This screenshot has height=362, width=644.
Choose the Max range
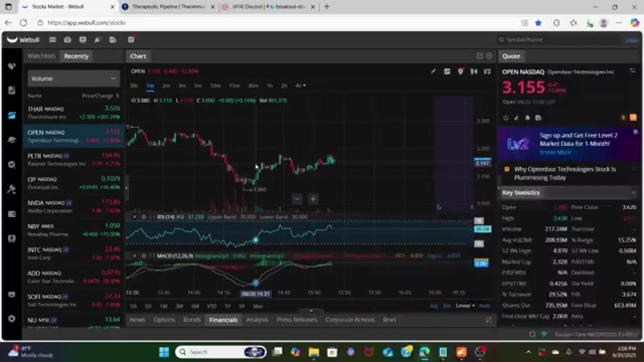pyautogui.click(x=258, y=306)
